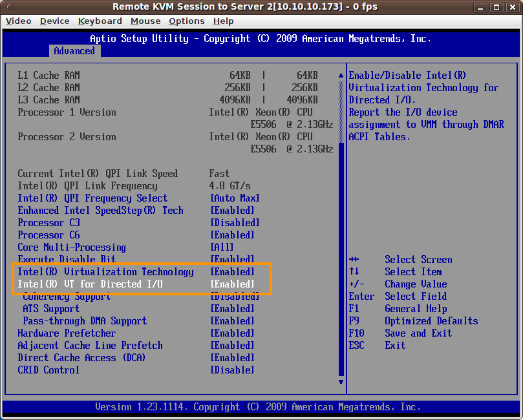Click Pass-through DMA Support [Enabled] value

233,321
